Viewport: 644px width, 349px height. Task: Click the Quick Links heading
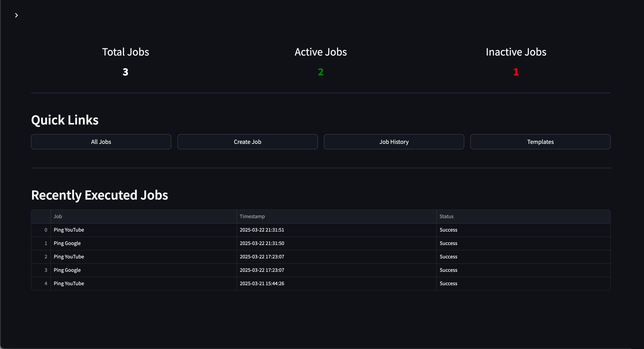(x=65, y=120)
